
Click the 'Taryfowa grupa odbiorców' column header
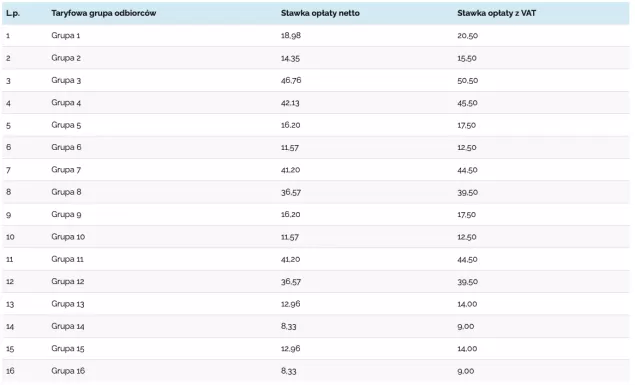point(103,13)
